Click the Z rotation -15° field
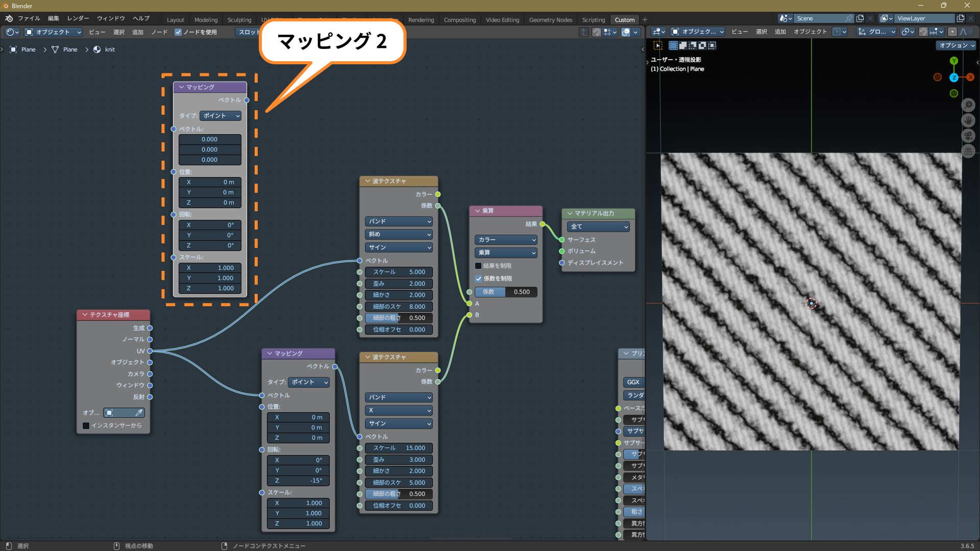This screenshot has width=980, height=551. click(298, 481)
